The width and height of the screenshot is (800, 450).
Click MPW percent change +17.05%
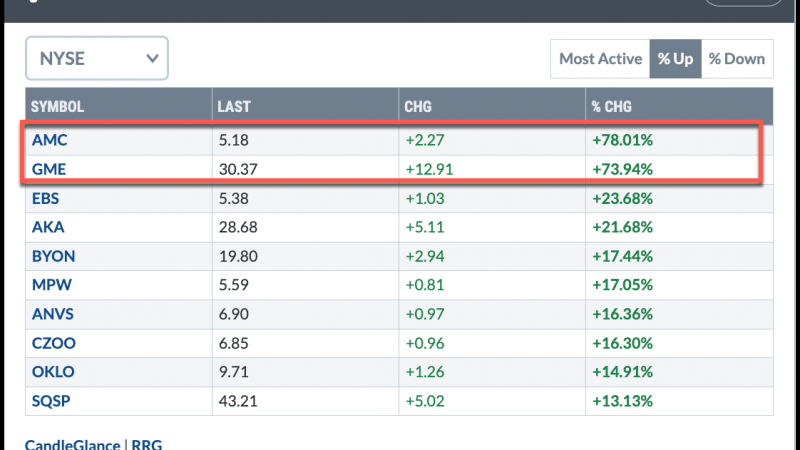pos(622,284)
